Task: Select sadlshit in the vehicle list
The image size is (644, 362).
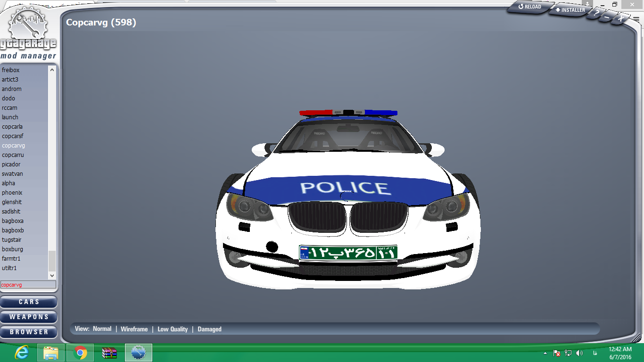Action: (x=24, y=212)
